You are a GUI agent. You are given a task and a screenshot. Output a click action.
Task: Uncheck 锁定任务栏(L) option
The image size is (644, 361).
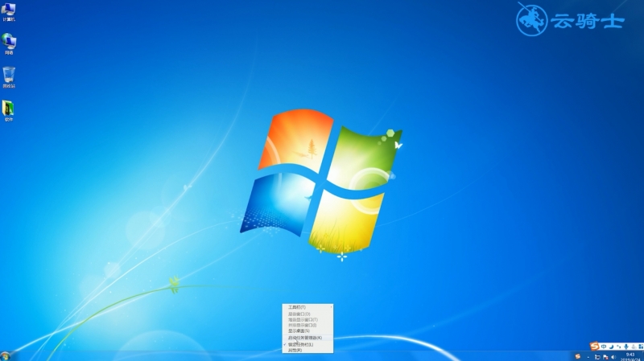(x=308, y=345)
